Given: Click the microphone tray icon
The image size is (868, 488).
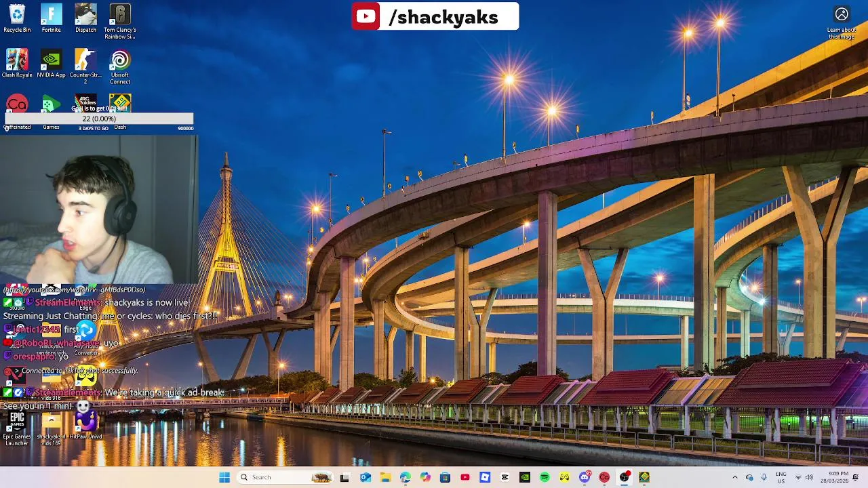Looking at the screenshot, I should point(764,477).
